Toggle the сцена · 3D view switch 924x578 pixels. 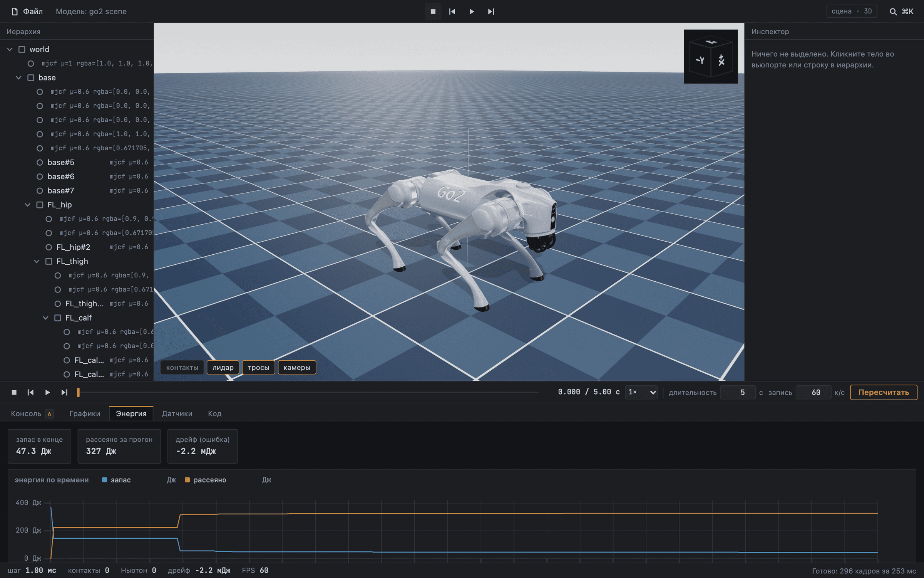(852, 12)
